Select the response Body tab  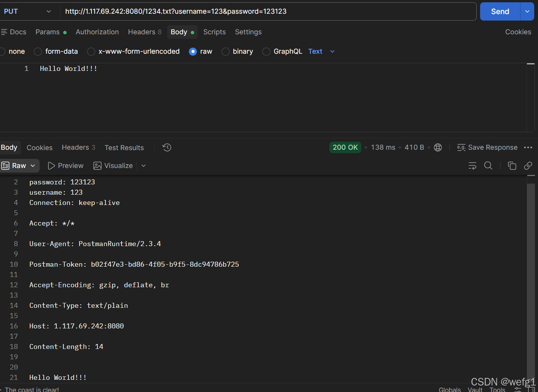[x=9, y=147]
